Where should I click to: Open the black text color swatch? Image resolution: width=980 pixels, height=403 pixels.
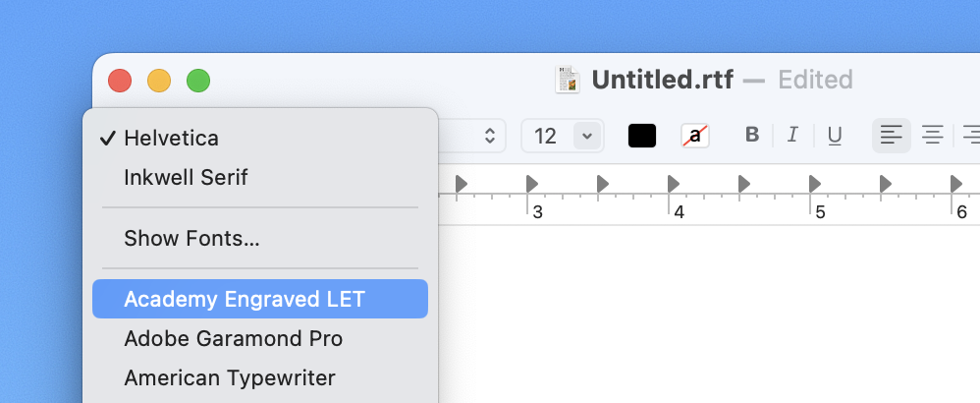[642, 136]
